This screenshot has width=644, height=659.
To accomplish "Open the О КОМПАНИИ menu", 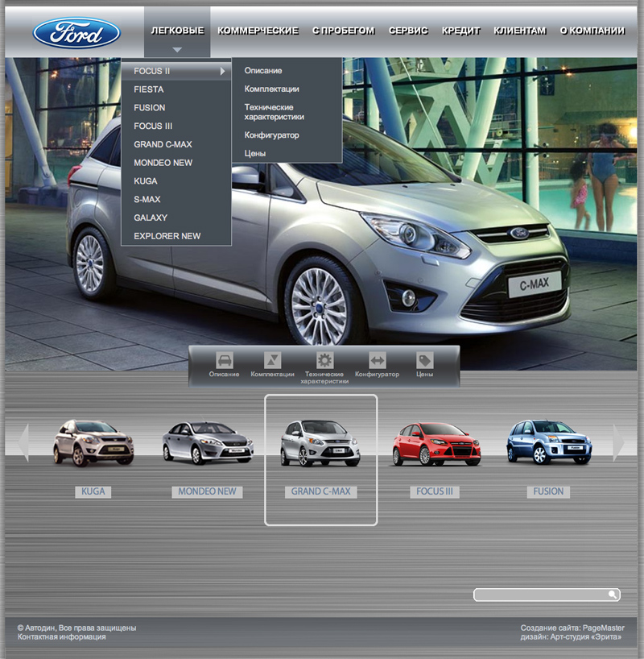I will tap(592, 31).
